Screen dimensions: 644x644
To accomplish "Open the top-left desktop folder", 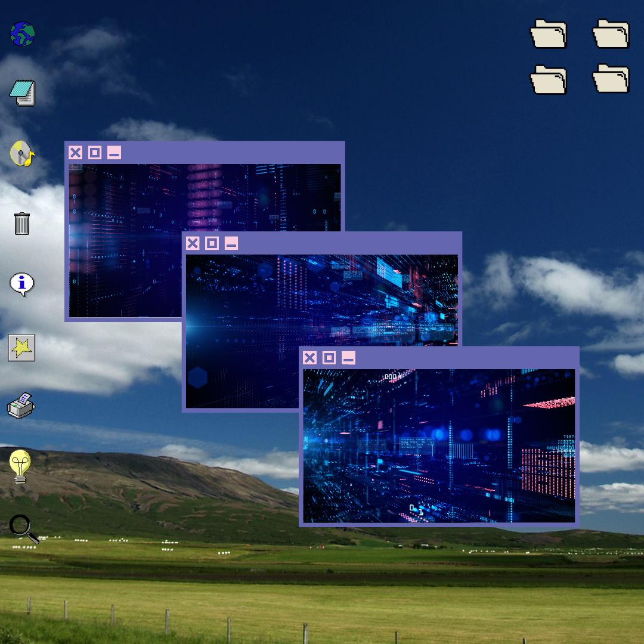I will (x=548, y=34).
